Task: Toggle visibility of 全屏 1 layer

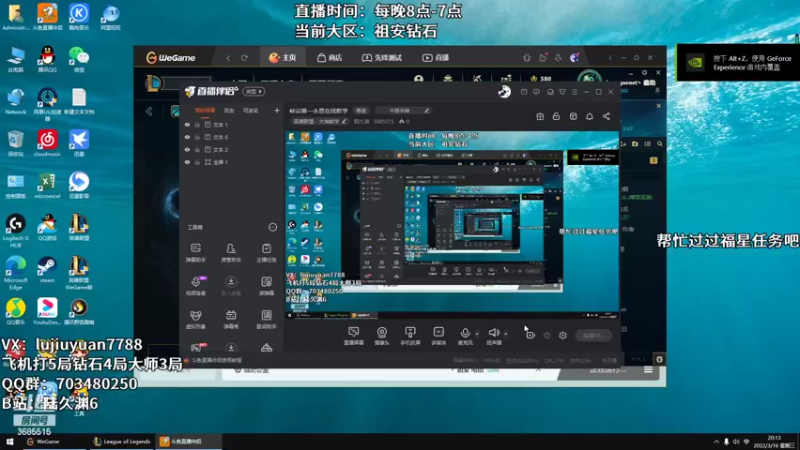Action: click(187, 162)
